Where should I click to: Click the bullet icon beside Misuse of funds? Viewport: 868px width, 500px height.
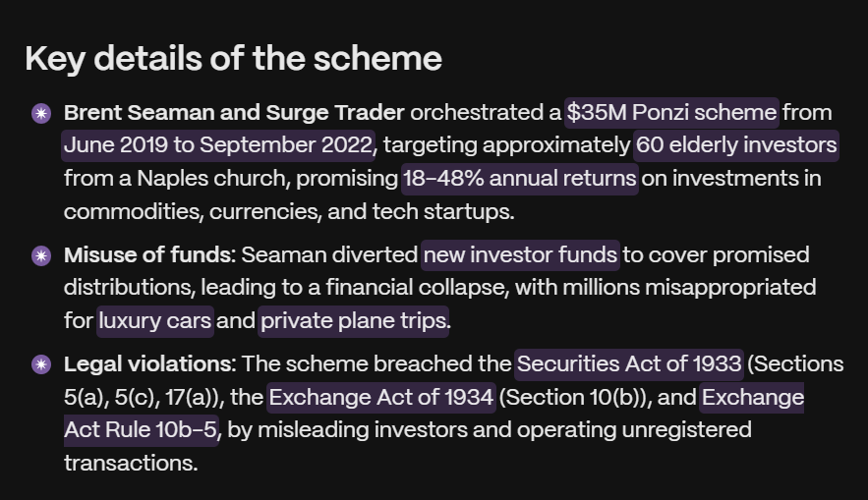tap(41, 255)
